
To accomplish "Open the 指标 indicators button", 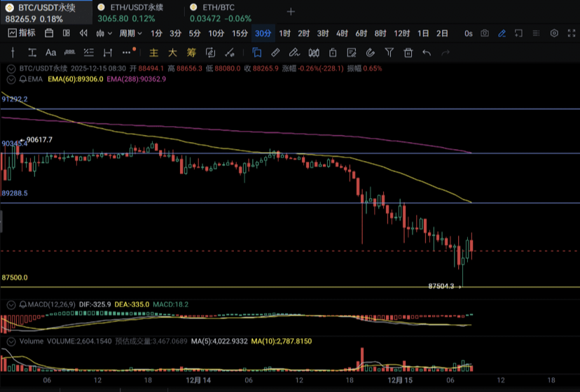I will coord(22,33).
